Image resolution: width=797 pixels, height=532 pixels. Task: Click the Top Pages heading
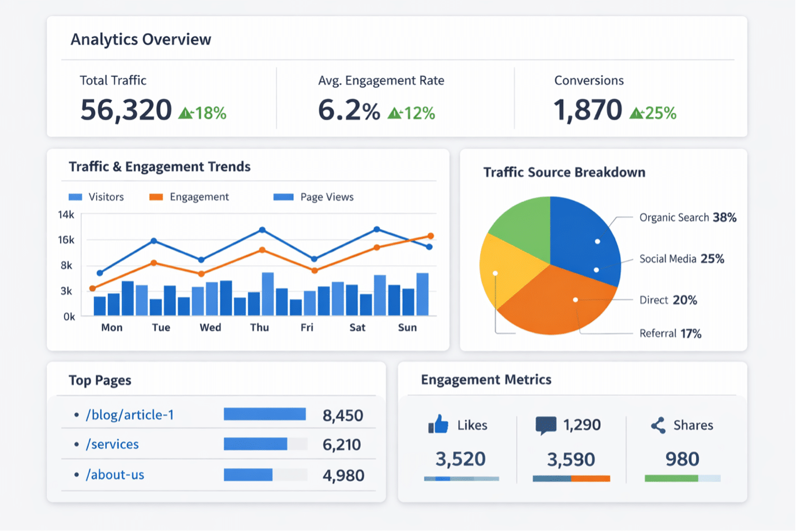point(100,381)
